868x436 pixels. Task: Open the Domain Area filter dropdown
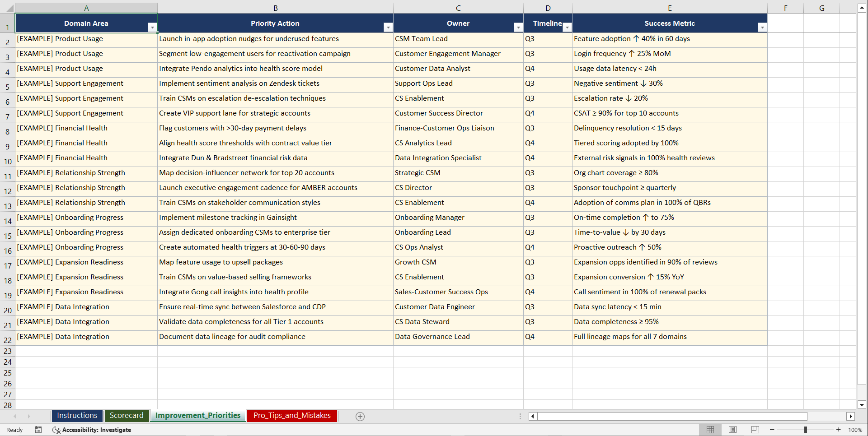[x=153, y=28]
